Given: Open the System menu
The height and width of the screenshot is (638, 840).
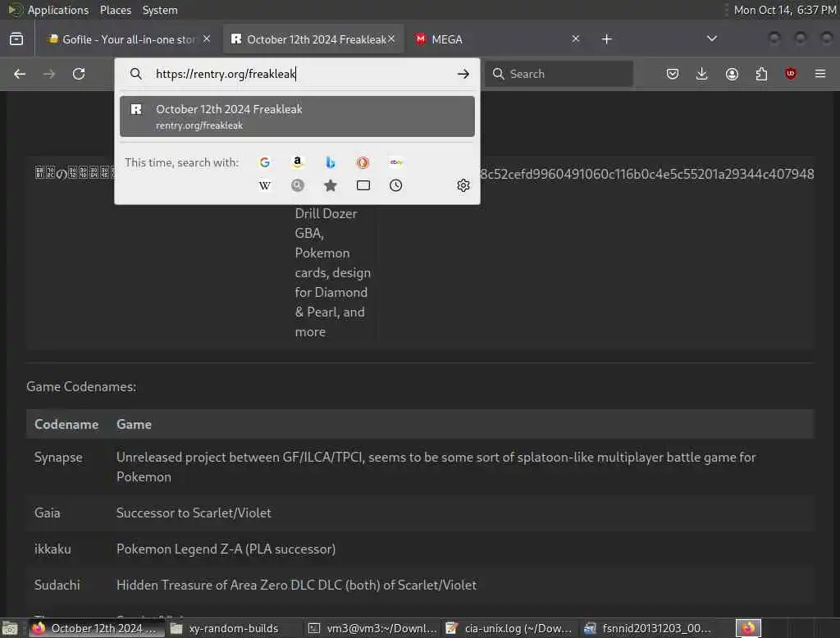Looking at the screenshot, I should click(x=160, y=10).
